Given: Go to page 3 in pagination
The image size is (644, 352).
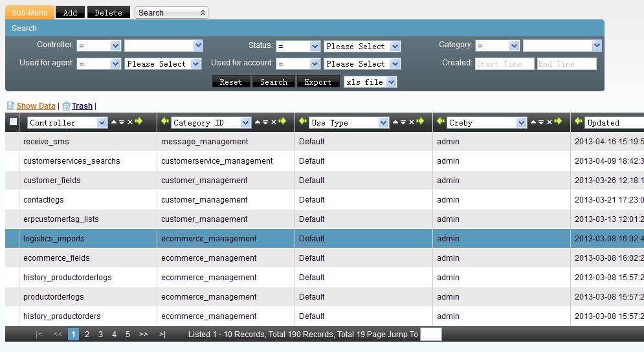Looking at the screenshot, I should (x=100, y=335).
